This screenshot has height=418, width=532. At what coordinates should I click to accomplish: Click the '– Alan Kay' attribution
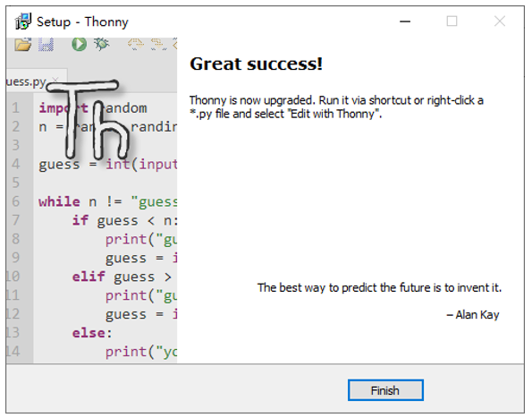(x=473, y=315)
